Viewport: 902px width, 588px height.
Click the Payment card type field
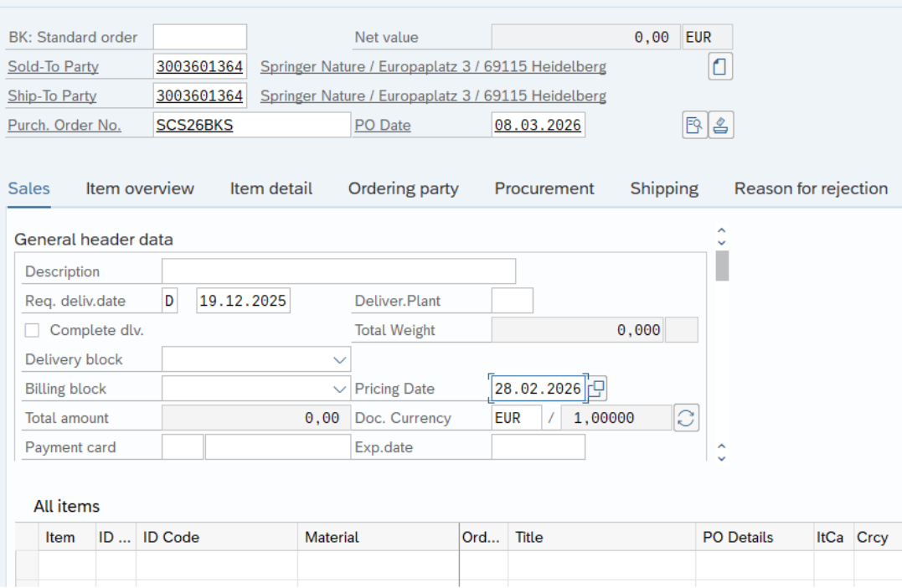point(183,447)
